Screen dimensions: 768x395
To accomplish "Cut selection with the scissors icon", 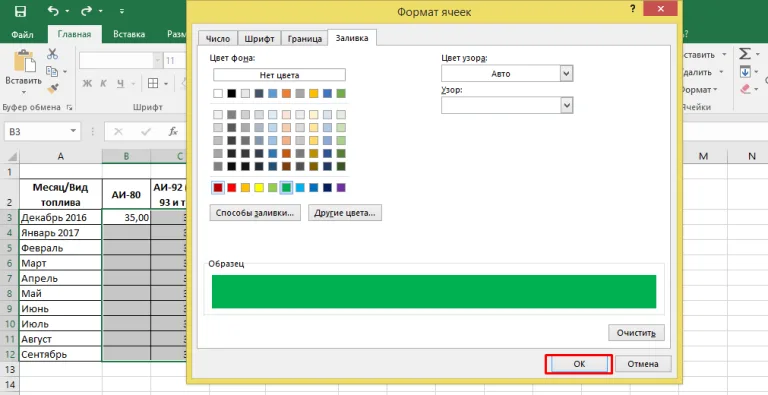I will [52, 54].
